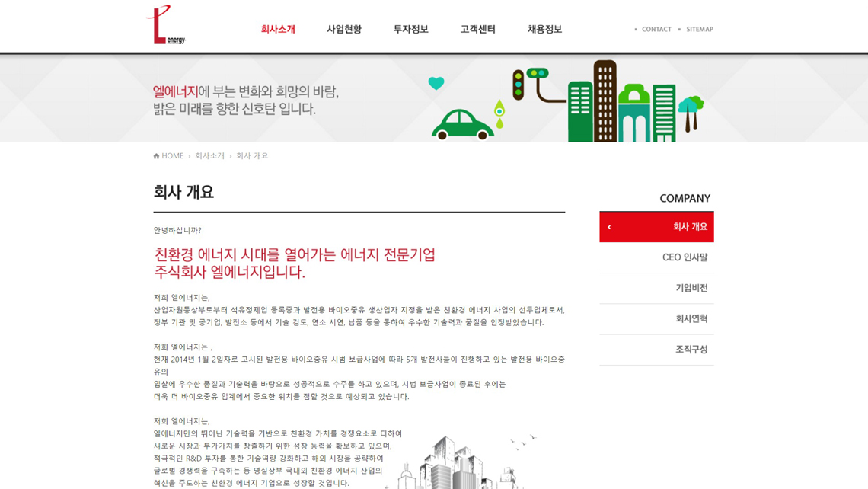The width and height of the screenshot is (868, 489).
Task: Open the 사업현황 top menu
Action: (344, 29)
